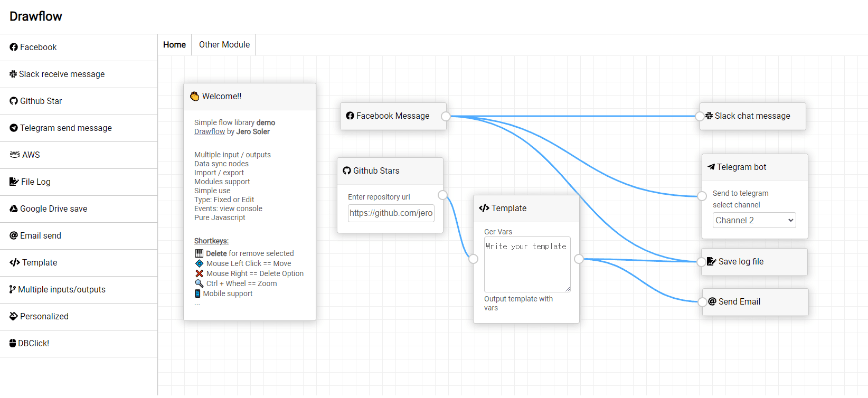Click the Enter repository url label
868x398 pixels.
pyautogui.click(x=379, y=197)
